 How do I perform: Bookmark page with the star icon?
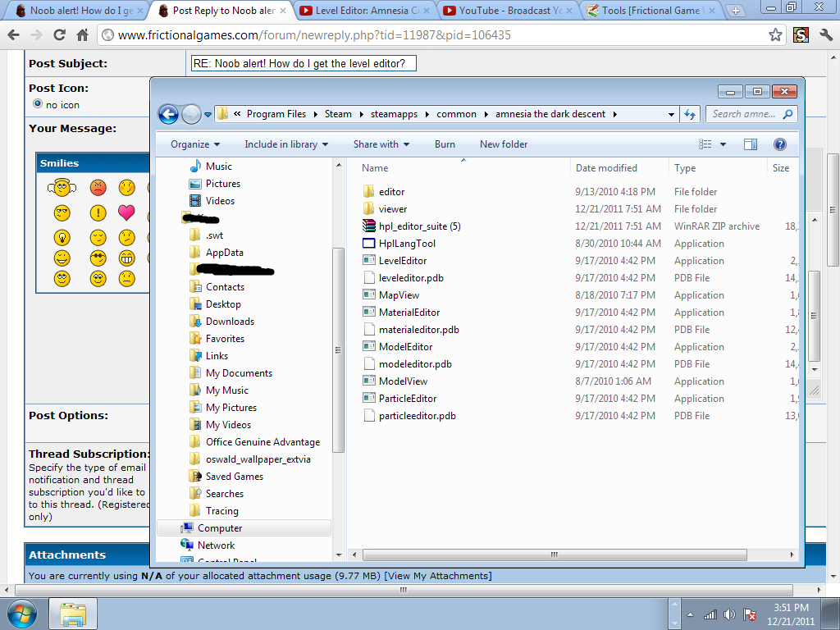point(775,35)
